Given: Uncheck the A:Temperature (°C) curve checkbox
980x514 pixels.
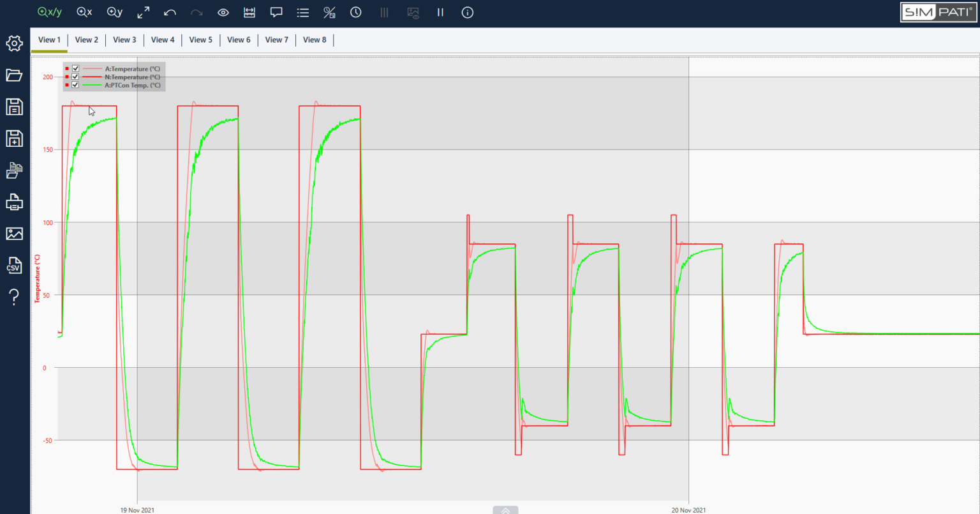Looking at the screenshot, I should pos(75,68).
